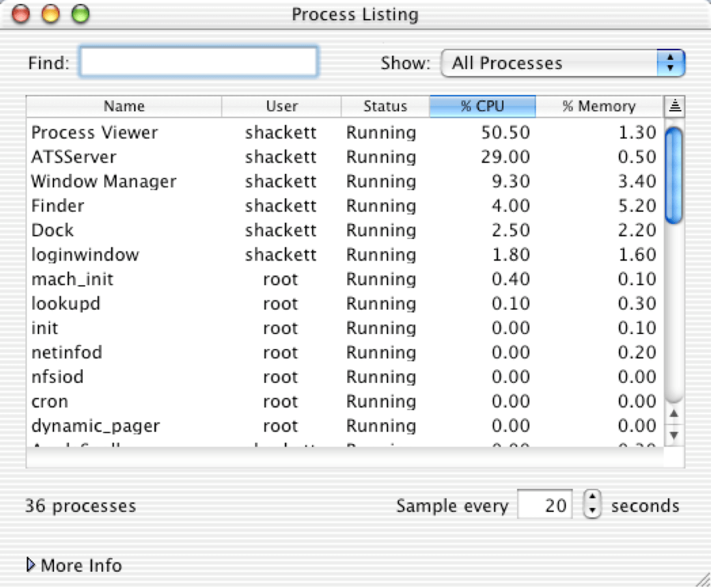Click the sort direction icon above scrollbar
The width and height of the screenshot is (711, 588).
674,106
